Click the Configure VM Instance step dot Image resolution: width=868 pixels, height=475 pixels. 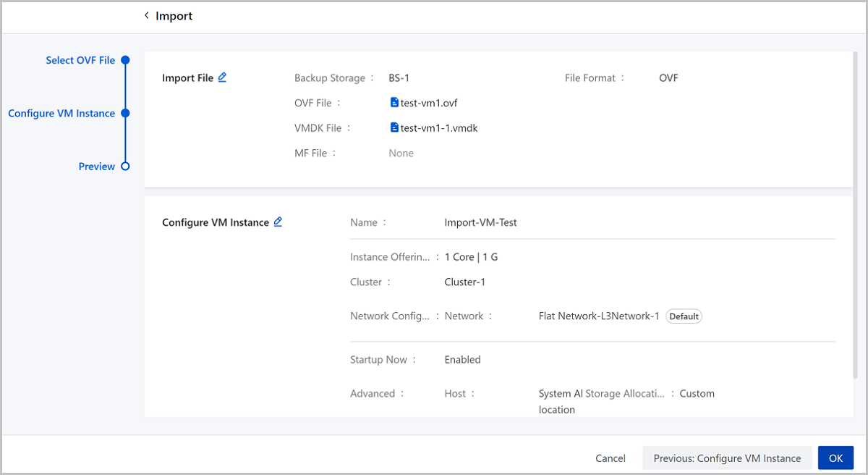click(125, 113)
